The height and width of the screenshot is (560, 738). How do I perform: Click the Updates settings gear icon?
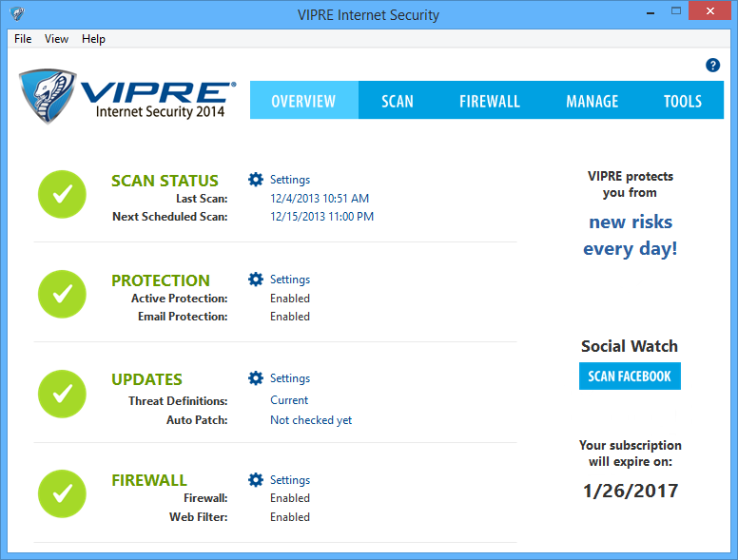(x=256, y=378)
